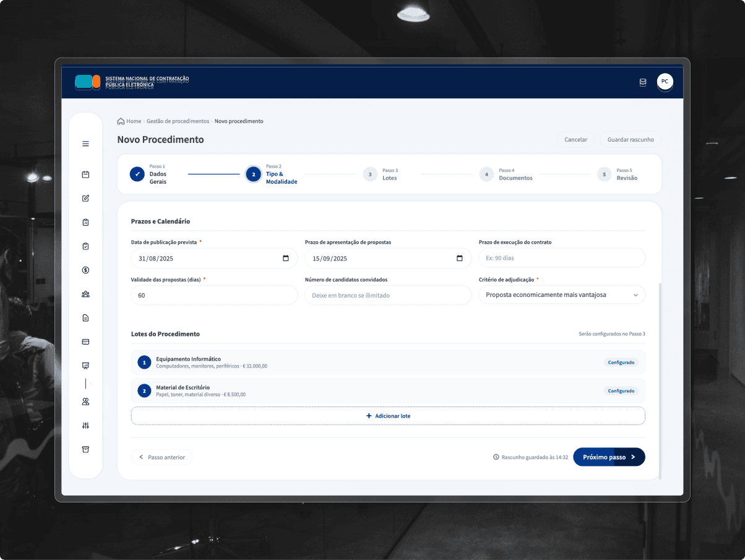
Task: Click the Home house icon in breadcrumb
Action: click(x=121, y=121)
